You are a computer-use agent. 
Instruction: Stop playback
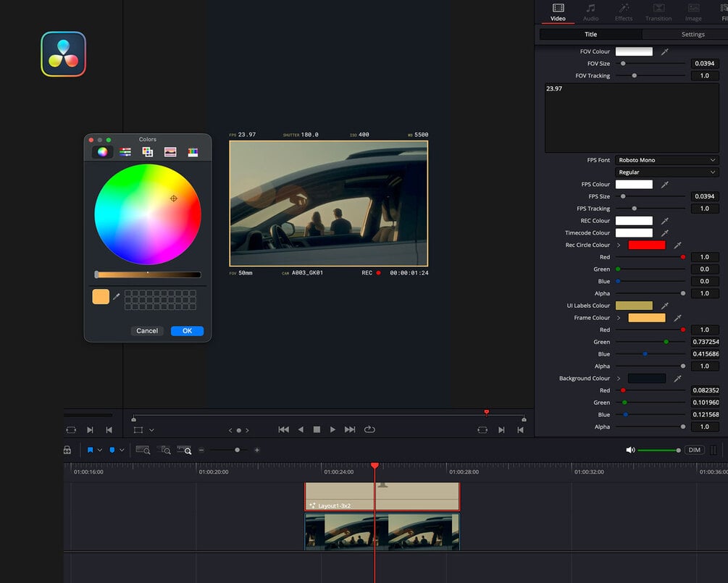(x=317, y=429)
